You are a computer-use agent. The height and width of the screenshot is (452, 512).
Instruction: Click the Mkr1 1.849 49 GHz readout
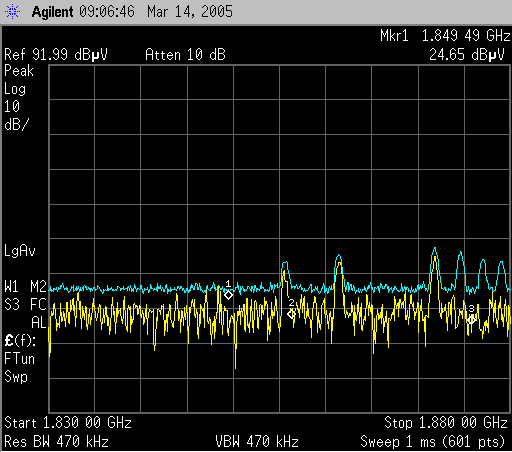pos(445,36)
